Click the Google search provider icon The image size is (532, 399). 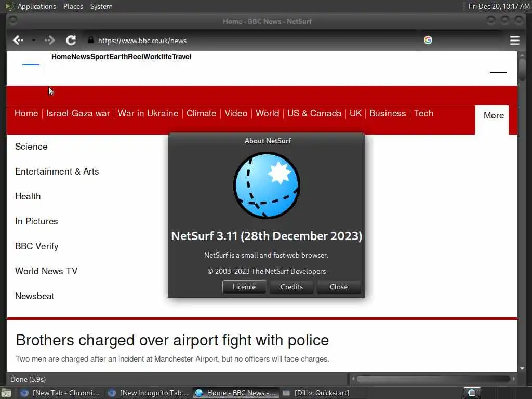tap(428, 40)
